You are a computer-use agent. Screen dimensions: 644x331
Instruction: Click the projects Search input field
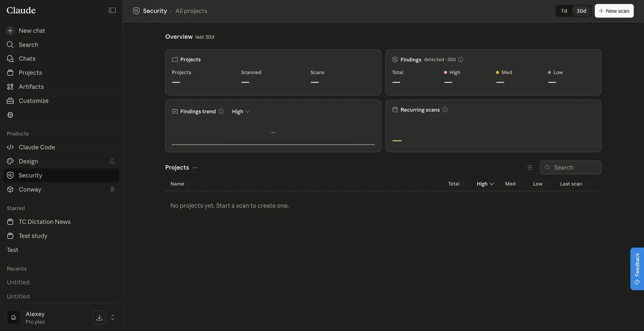[x=570, y=168]
